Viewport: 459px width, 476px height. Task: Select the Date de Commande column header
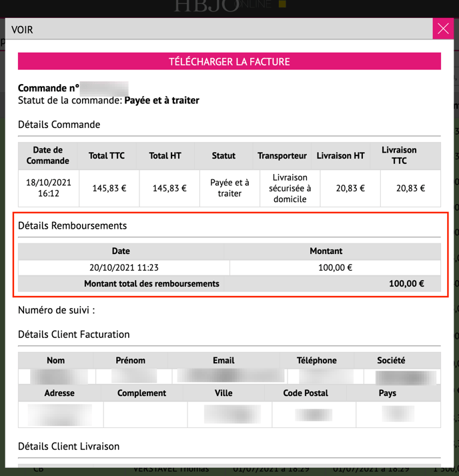coord(48,155)
